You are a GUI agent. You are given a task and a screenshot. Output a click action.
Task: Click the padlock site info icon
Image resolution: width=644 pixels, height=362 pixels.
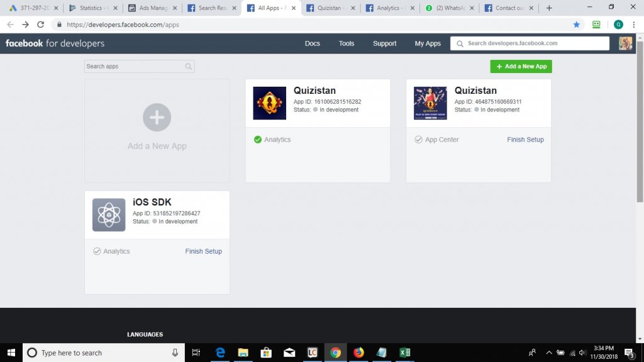[60, 25]
